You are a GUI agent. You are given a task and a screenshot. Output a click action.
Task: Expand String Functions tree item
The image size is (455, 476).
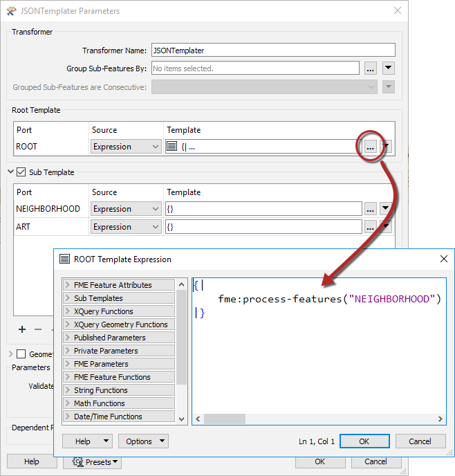coord(119,390)
